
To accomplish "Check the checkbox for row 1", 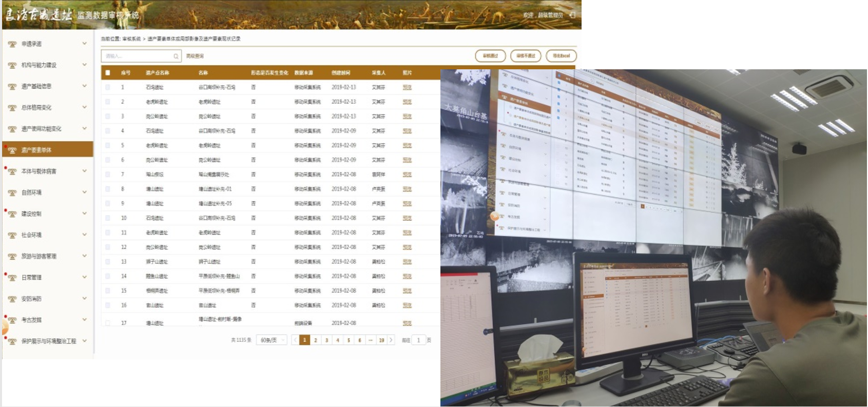I will tap(108, 87).
